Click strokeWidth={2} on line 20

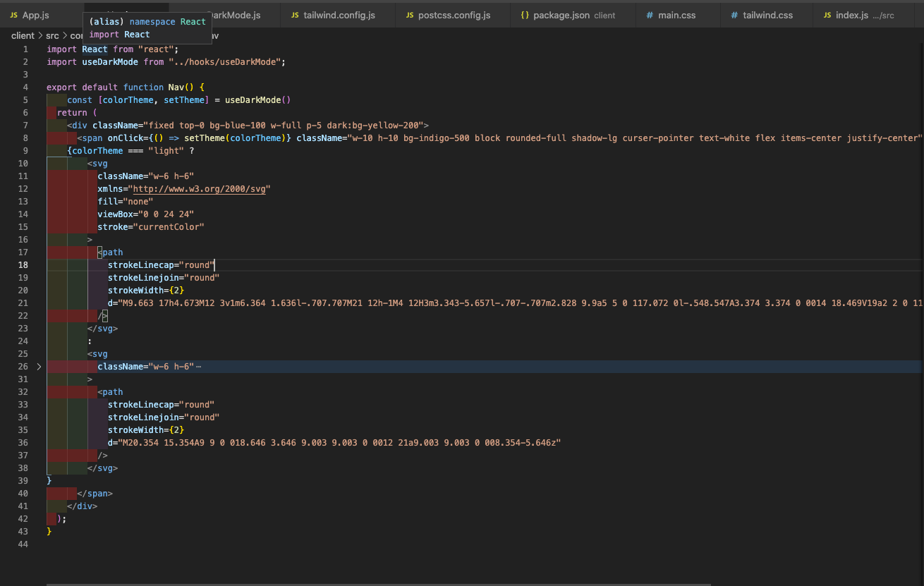tap(146, 291)
